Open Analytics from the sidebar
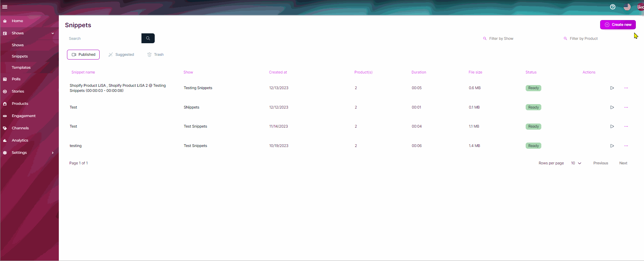644x261 pixels. point(20,141)
